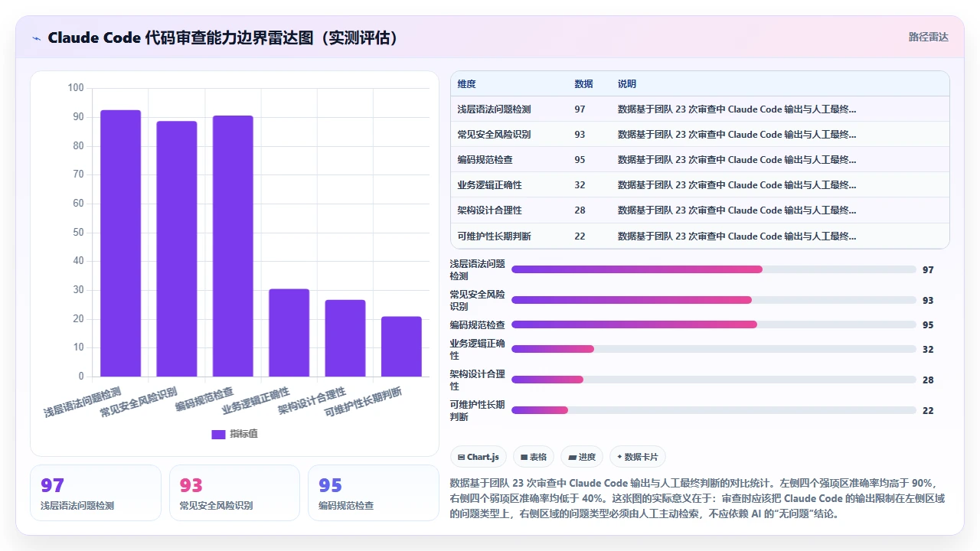
Task: Click the table value 22
Action: [x=580, y=236]
